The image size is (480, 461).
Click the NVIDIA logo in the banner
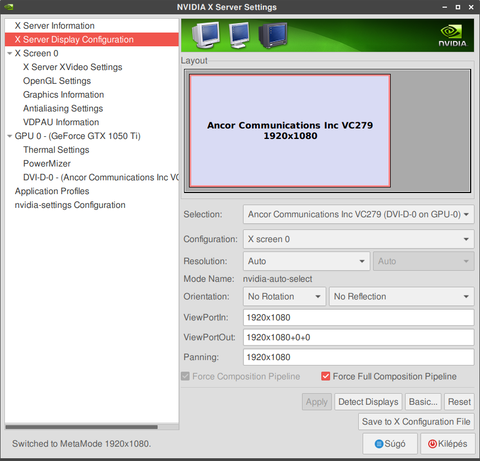(x=452, y=36)
